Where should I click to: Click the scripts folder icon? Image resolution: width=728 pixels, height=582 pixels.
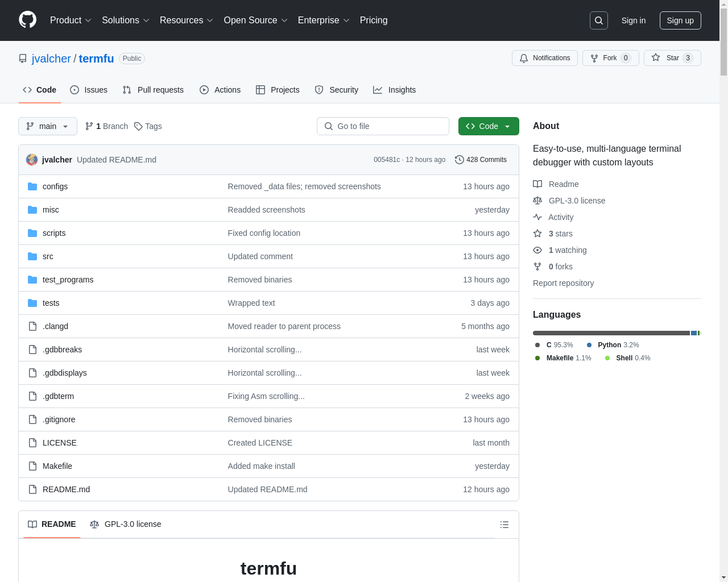click(x=32, y=233)
